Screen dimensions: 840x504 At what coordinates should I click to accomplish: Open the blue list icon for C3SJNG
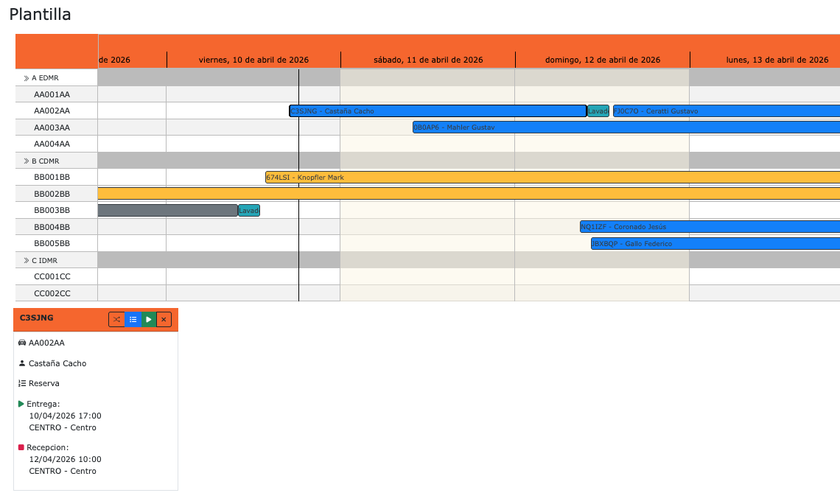click(133, 319)
